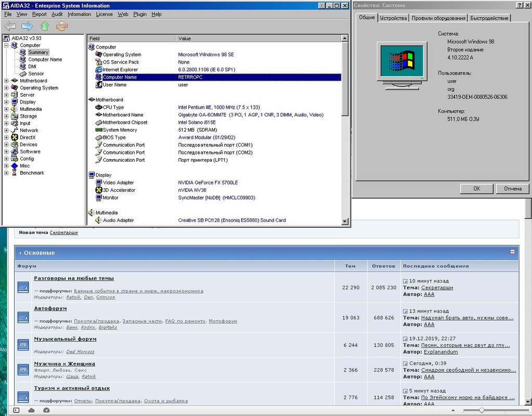The width and height of the screenshot is (532, 416).
Task: Click last-post icon next to 10 минут назад
Action: [405, 281]
